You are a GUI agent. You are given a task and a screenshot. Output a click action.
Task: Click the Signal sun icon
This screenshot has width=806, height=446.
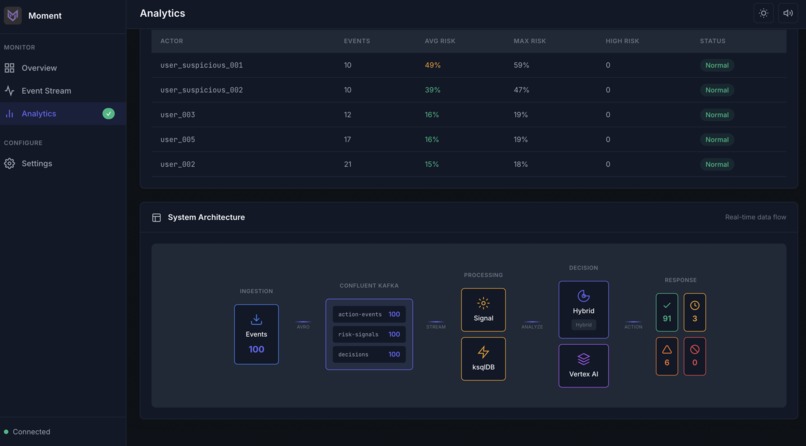point(483,303)
